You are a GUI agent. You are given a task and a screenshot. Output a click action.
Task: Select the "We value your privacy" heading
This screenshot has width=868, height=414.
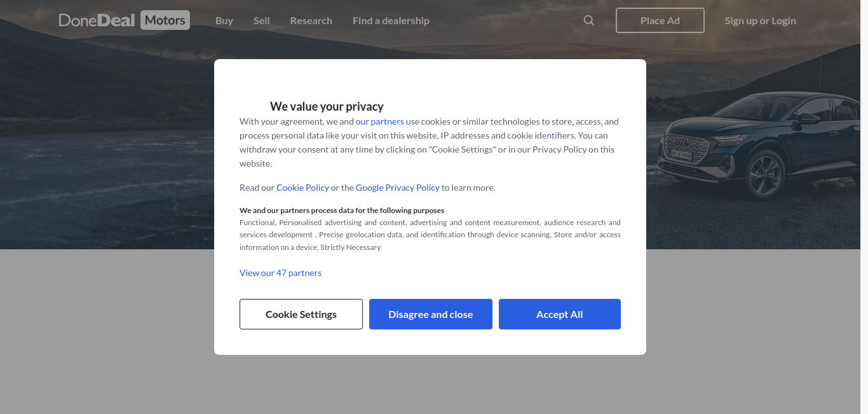[327, 106]
